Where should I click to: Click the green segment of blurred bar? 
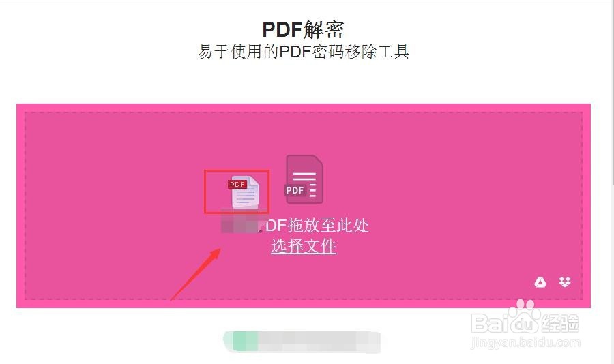click(246, 342)
